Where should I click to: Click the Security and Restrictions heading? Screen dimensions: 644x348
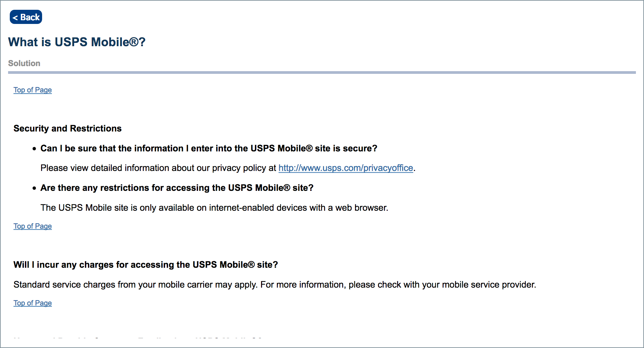67,128
